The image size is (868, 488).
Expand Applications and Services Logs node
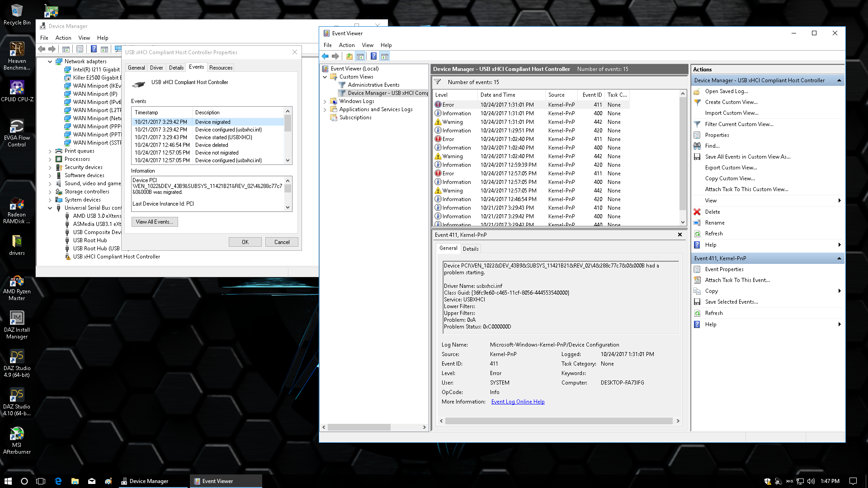pos(325,110)
